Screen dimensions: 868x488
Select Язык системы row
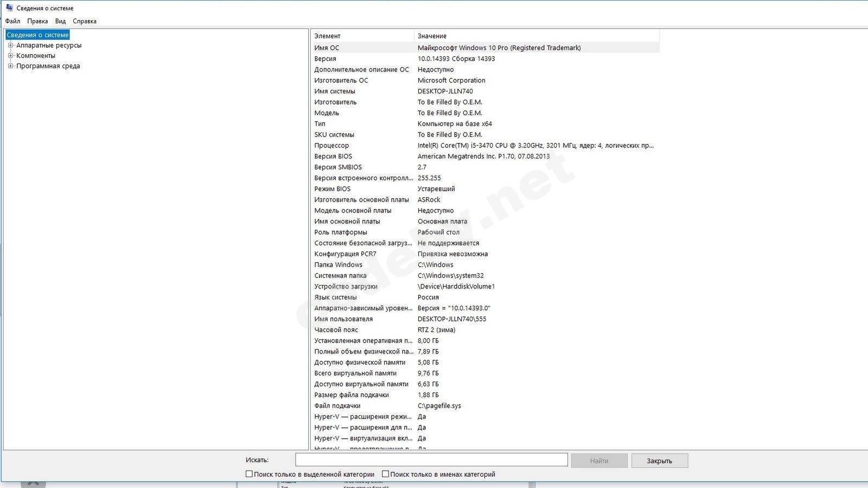(486, 297)
